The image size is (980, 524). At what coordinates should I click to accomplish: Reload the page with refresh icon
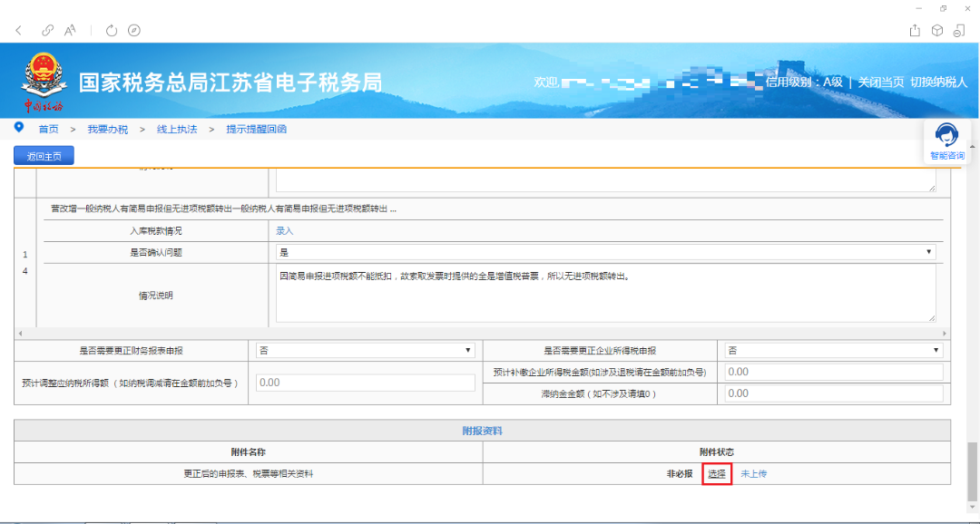pos(112,31)
